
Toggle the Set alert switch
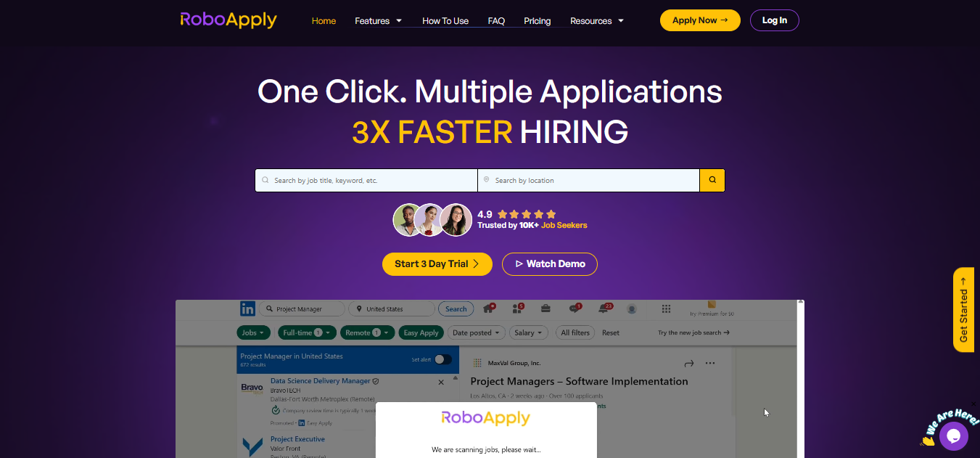coord(442,359)
